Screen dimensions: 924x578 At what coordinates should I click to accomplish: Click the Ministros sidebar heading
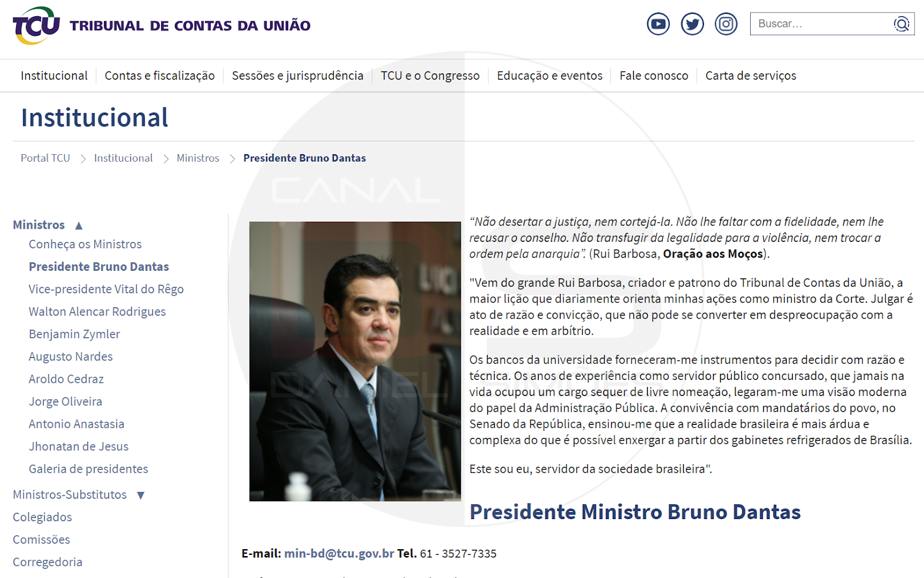pyautogui.click(x=39, y=225)
